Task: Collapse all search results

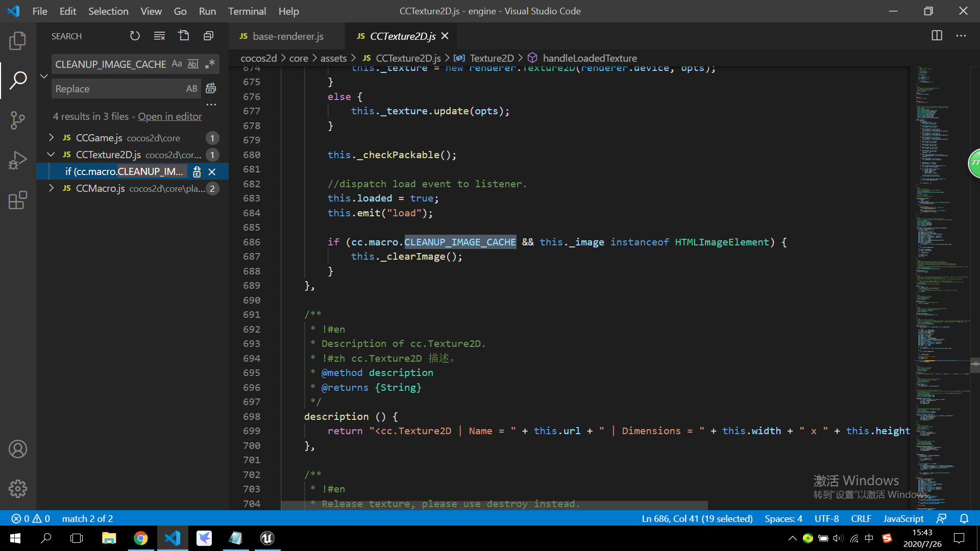Action: pos(208,36)
